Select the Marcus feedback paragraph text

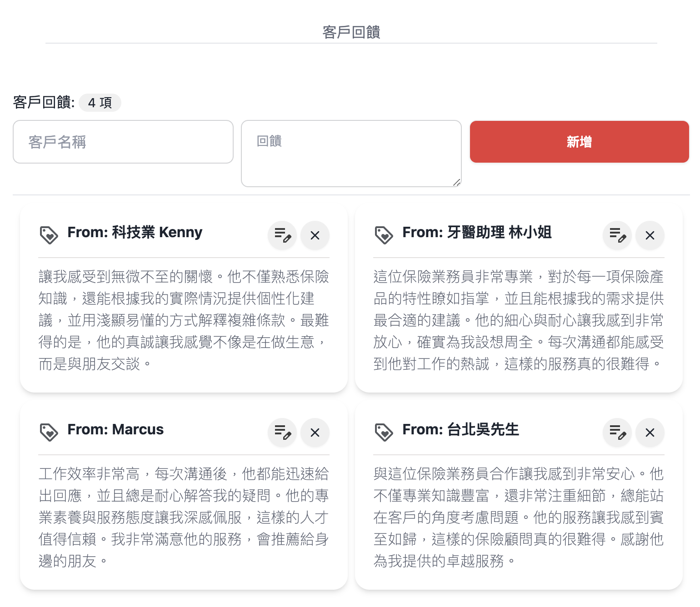click(184, 517)
